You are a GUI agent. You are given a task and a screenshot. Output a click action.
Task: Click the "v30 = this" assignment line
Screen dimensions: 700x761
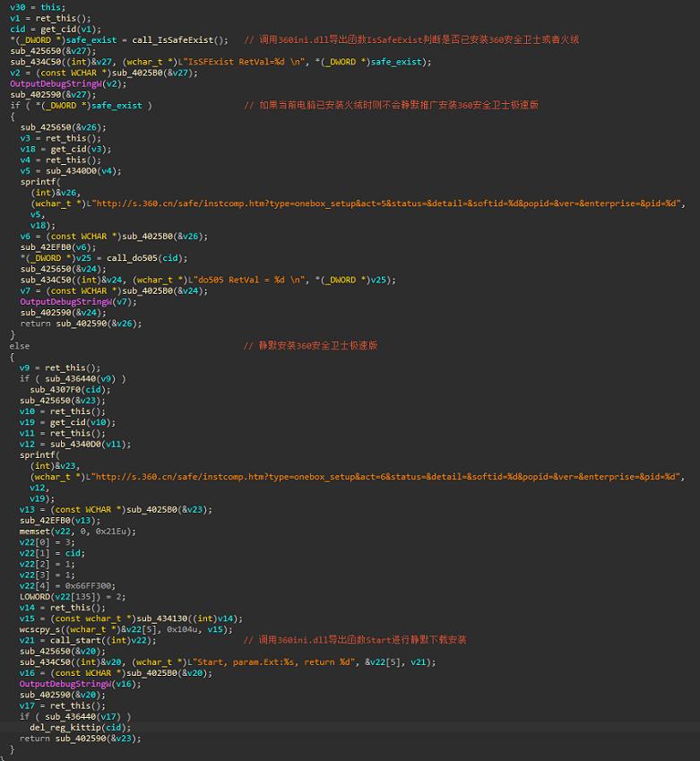pos(31,7)
